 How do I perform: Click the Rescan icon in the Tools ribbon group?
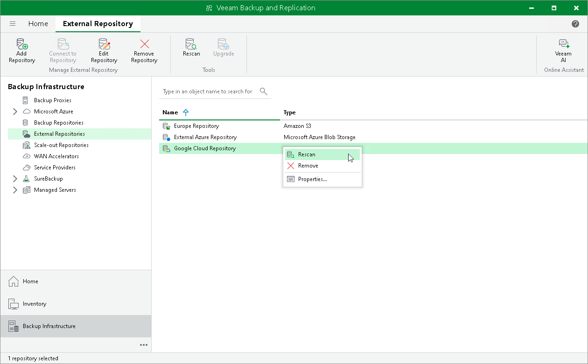pos(191,44)
